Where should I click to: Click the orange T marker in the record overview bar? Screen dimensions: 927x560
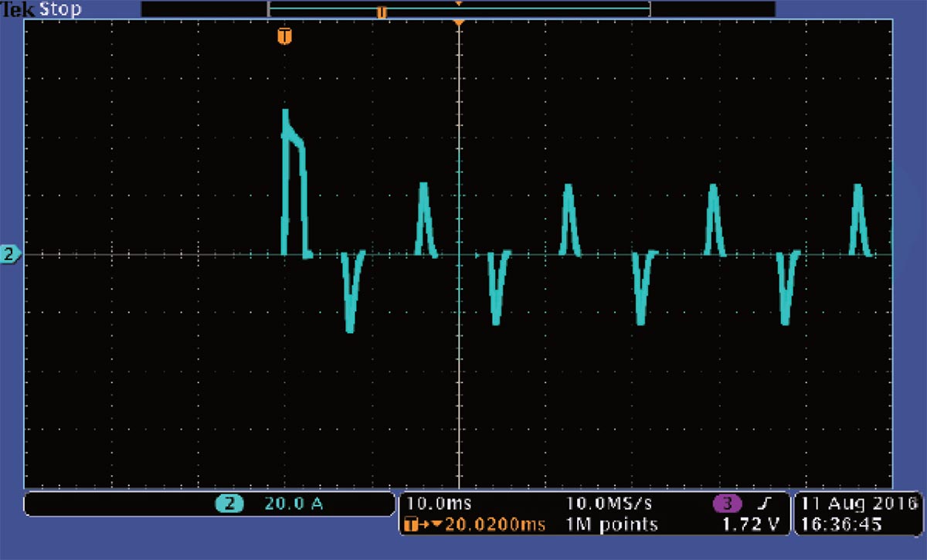click(381, 12)
